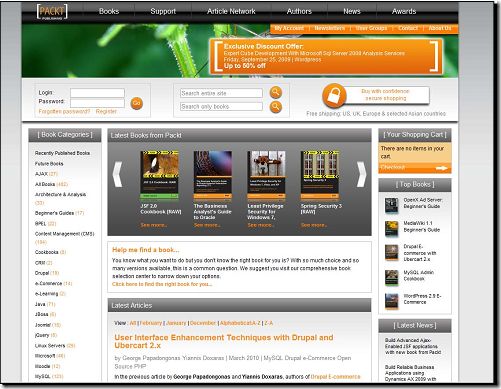501x389 pixels.
Task: Open the Books menu
Action: tap(109, 11)
